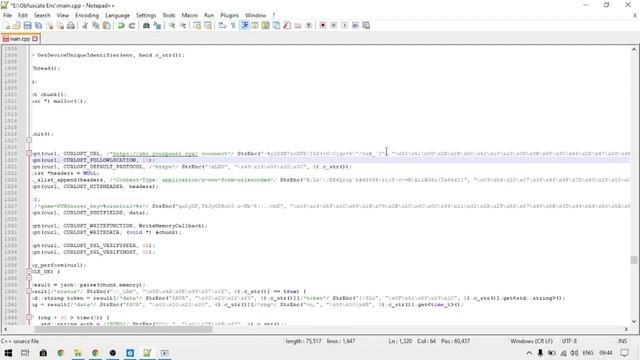This screenshot has width=640, height=360.
Task: Open Replace dialog from toolbar icon
Action: click(x=157, y=25)
